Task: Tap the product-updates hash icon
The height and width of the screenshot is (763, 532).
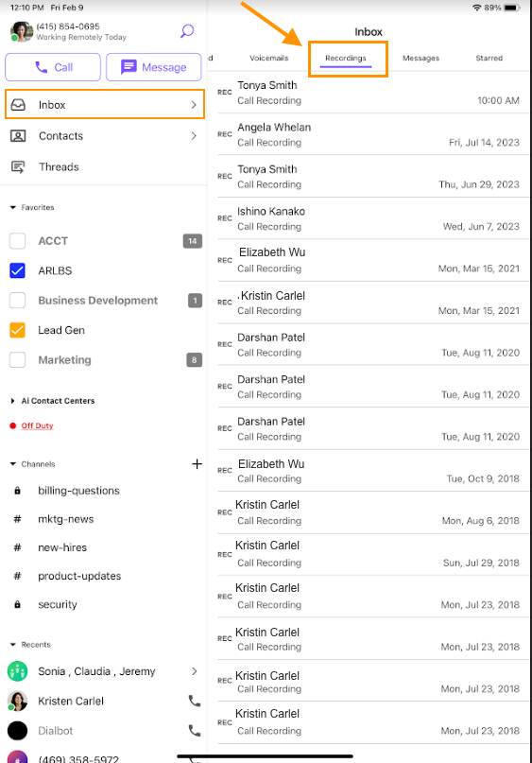Action: (x=18, y=576)
